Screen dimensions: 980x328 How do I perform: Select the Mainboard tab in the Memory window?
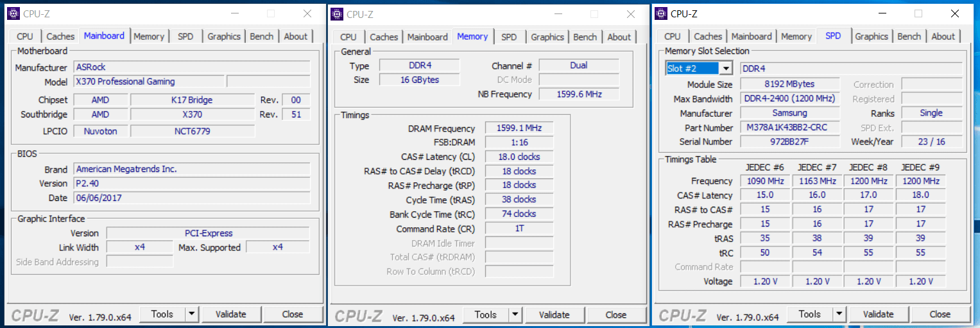[427, 37]
